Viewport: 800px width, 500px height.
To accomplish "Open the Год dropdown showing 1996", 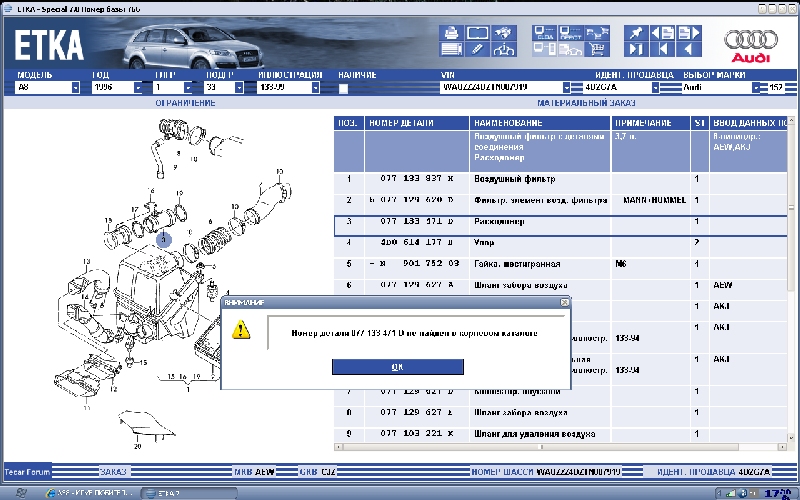I will (x=137, y=88).
